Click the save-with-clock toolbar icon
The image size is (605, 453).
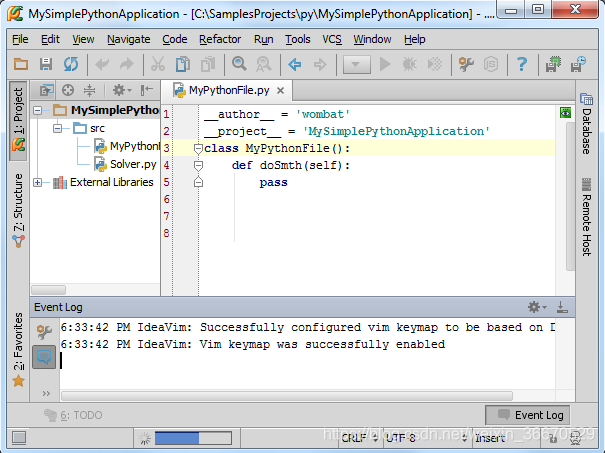coord(578,64)
